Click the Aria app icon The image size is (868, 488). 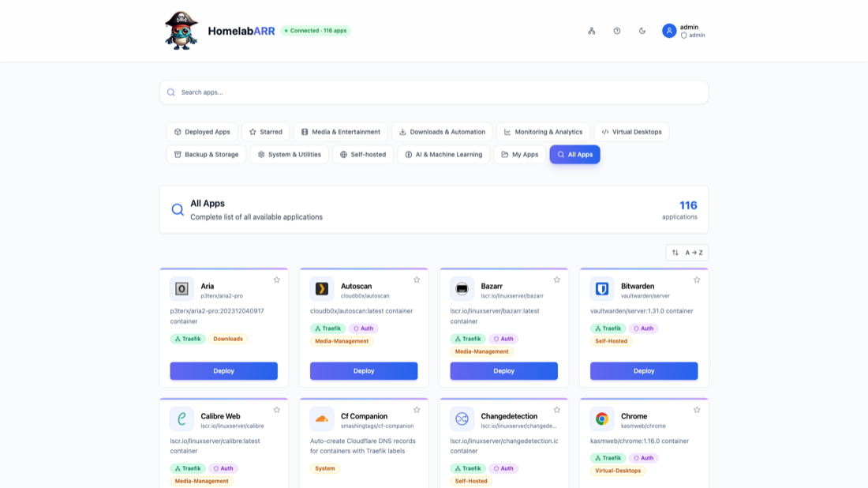[181, 288]
